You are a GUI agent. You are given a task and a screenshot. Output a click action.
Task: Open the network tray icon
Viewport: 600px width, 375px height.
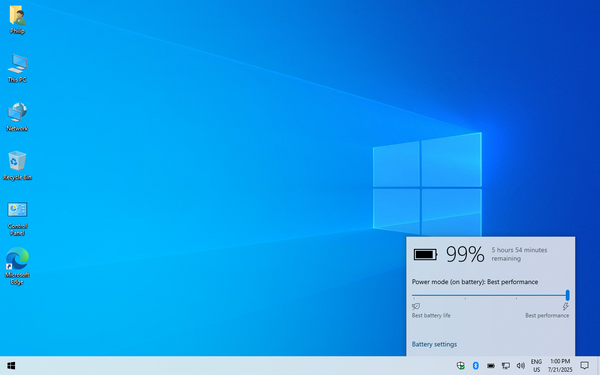pyautogui.click(x=506, y=366)
